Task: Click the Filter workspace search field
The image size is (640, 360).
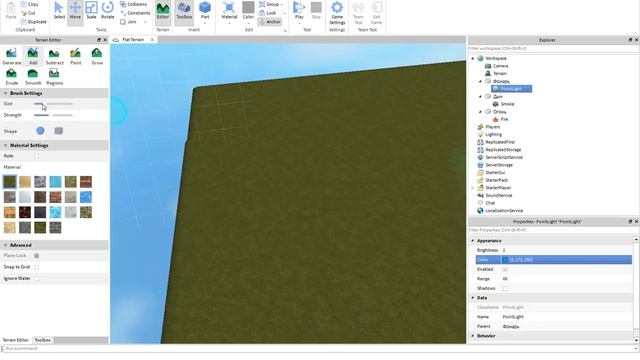Action: 553,49
